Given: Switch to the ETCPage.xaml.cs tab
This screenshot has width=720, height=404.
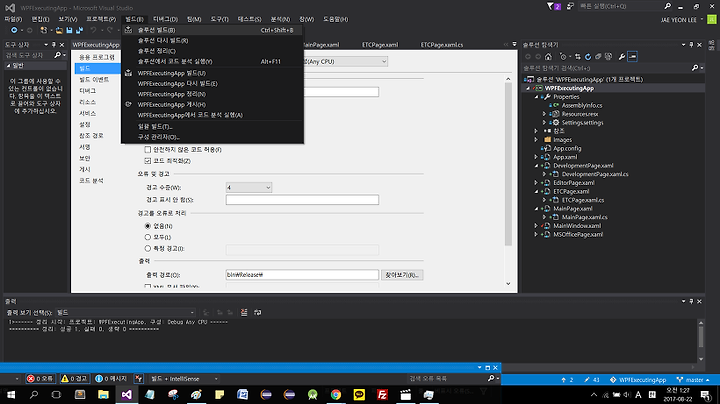Looking at the screenshot, I should pos(442,45).
